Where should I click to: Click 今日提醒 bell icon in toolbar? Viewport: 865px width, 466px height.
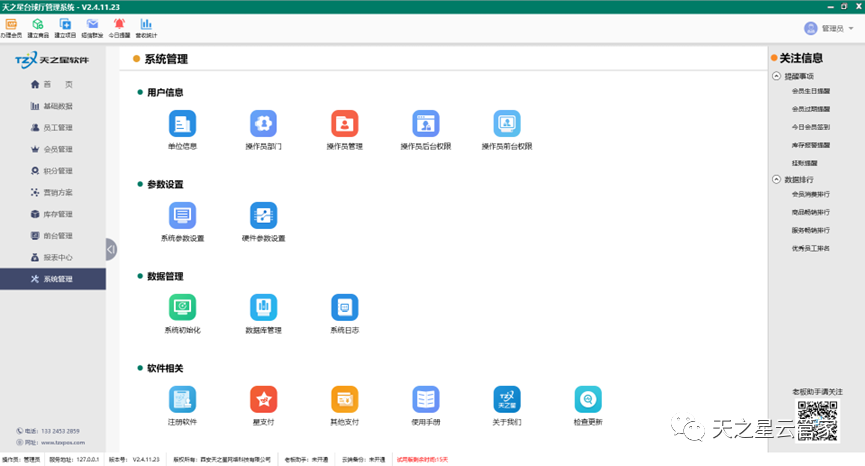pyautogui.click(x=119, y=24)
